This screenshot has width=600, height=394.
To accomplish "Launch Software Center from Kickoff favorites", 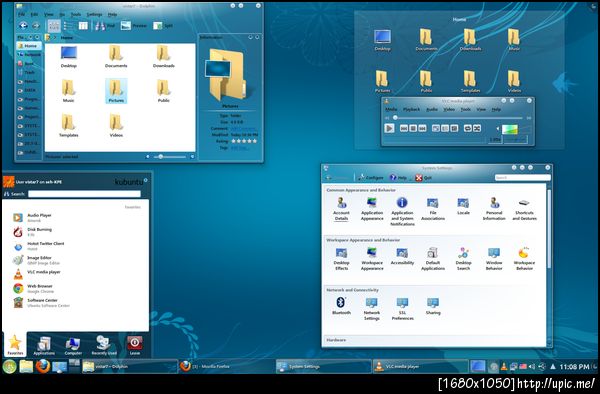I will [41, 302].
